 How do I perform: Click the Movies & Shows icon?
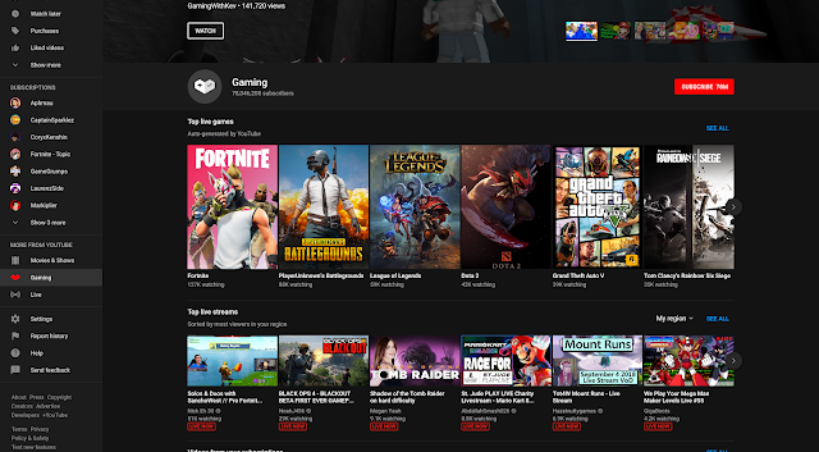pyautogui.click(x=15, y=260)
